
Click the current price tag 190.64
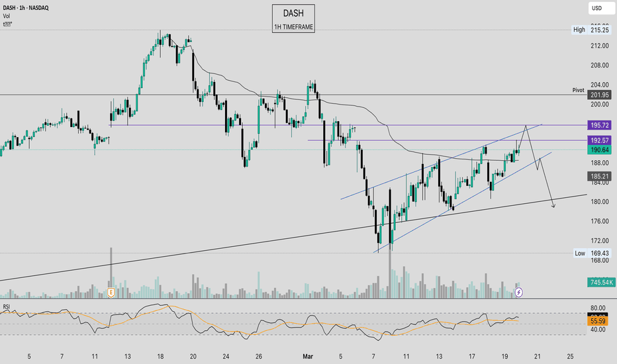600,150
